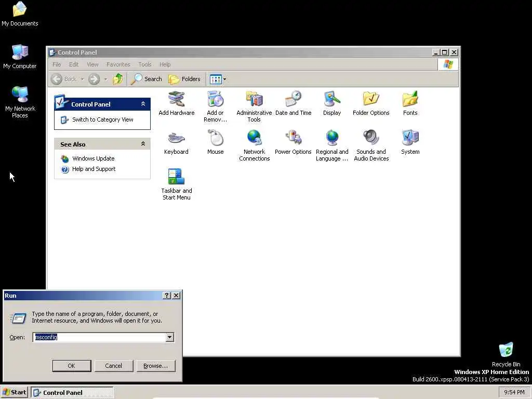The height and width of the screenshot is (399, 532).
Task: Collapse the Control Panel side pane section
Action: pos(143,104)
